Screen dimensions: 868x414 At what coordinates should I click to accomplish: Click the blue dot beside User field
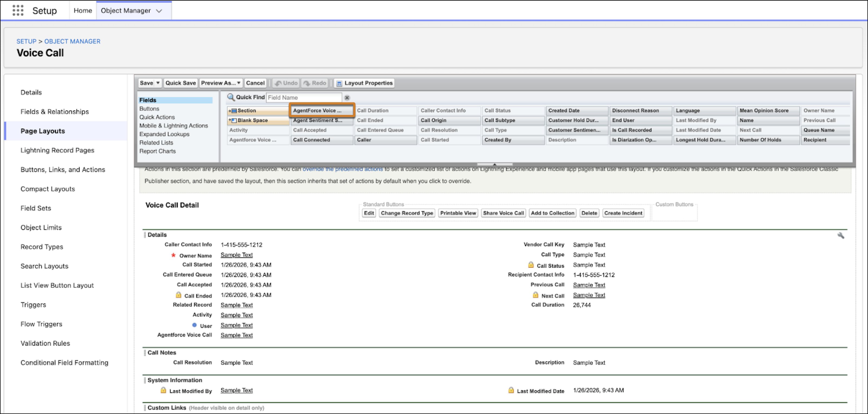click(195, 325)
